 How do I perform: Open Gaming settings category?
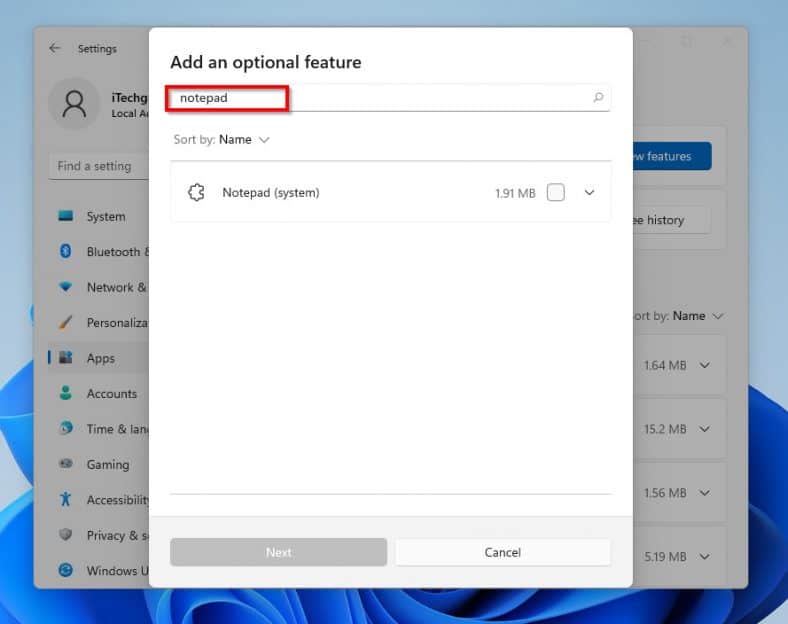pos(99,464)
